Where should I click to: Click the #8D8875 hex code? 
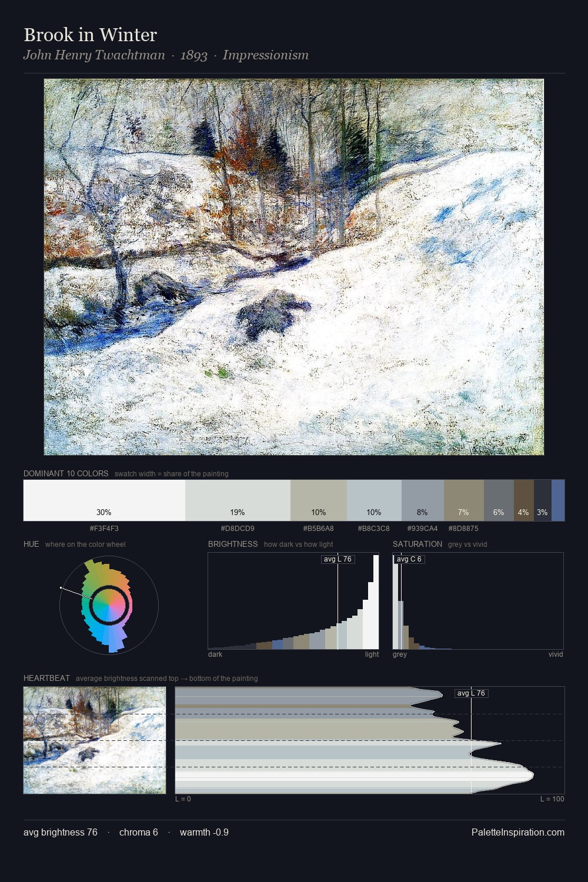pos(463,529)
